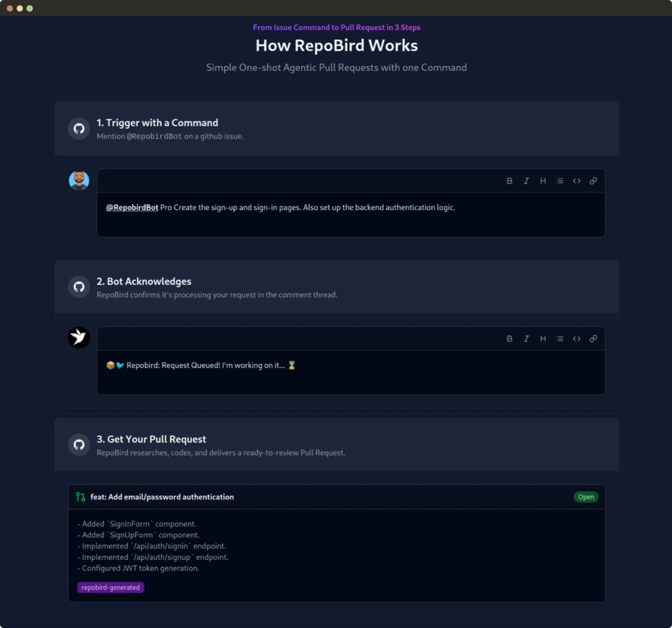Click the 3. Get Your Pull Request heading
672x628 pixels.
[x=151, y=439]
